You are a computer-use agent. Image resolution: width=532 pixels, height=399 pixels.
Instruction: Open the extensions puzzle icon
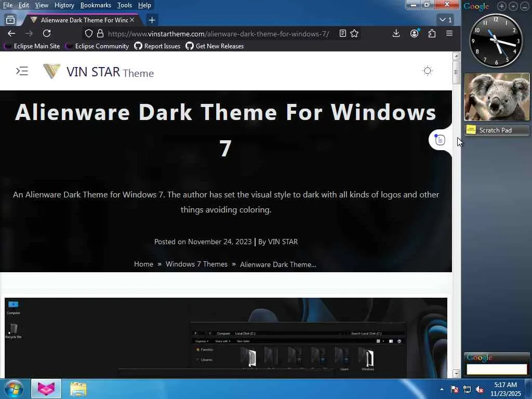(x=432, y=33)
